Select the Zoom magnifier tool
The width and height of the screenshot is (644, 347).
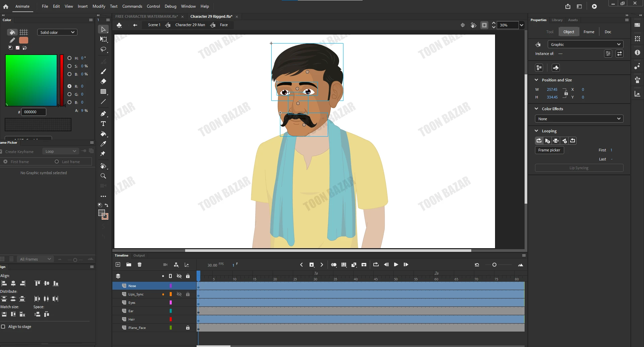pos(103,176)
